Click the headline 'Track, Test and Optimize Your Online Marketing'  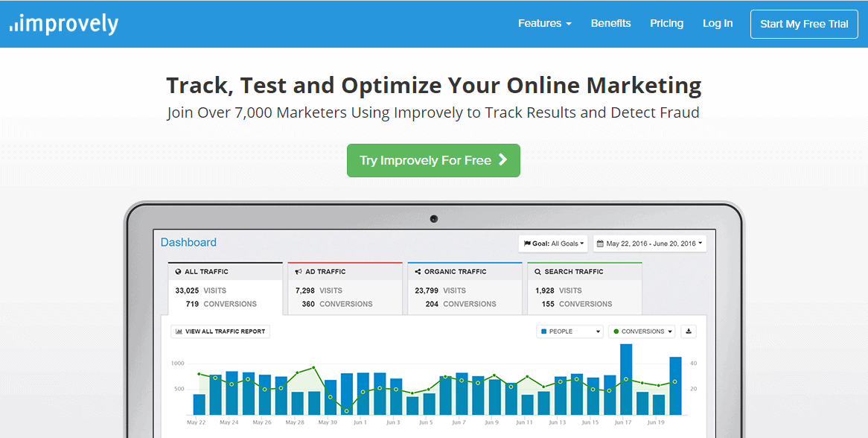pos(433,85)
